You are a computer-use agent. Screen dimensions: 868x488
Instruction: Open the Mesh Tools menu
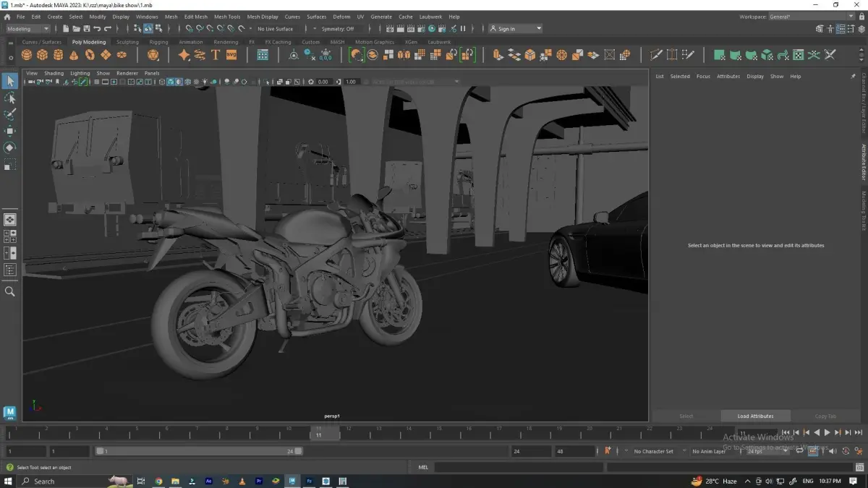[227, 17]
